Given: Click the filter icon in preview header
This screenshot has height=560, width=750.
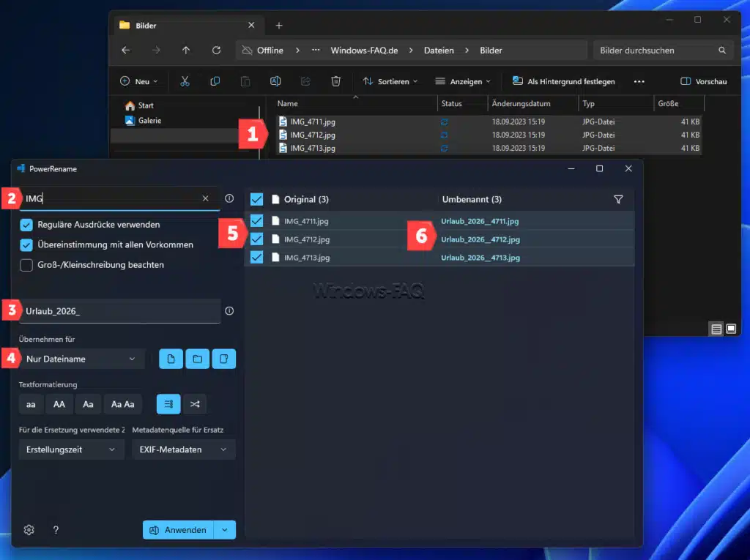Looking at the screenshot, I should click(618, 199).
